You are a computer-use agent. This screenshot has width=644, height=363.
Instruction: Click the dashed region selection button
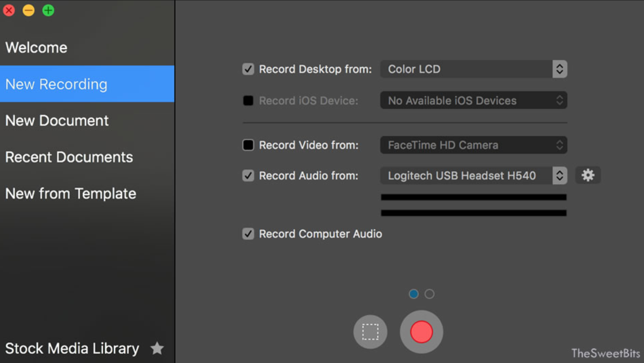tap(370, 331)
